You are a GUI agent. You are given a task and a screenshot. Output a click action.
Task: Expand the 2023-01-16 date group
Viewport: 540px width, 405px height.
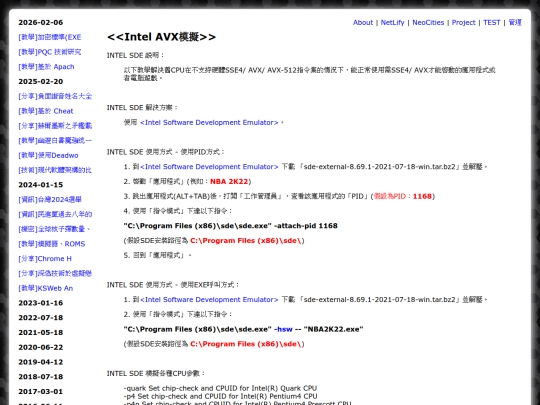point(41,303)
